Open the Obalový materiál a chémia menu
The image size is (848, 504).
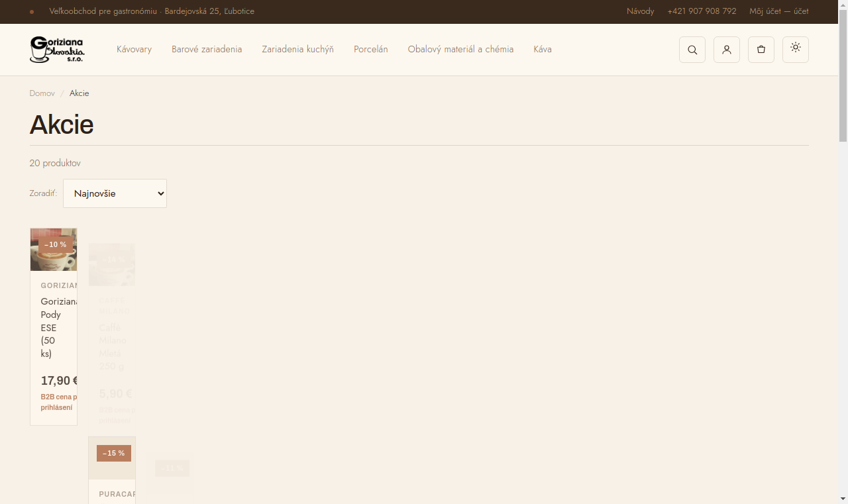click(460, 50)
